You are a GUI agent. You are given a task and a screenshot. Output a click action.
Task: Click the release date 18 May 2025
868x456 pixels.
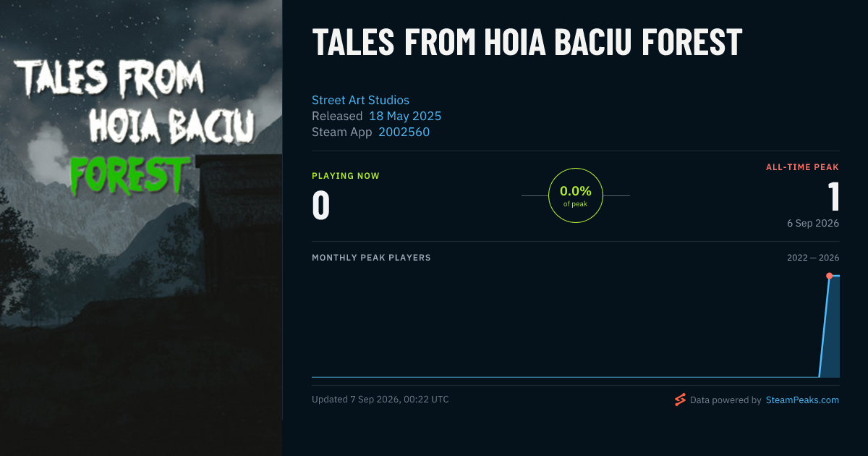coord(405,116)
